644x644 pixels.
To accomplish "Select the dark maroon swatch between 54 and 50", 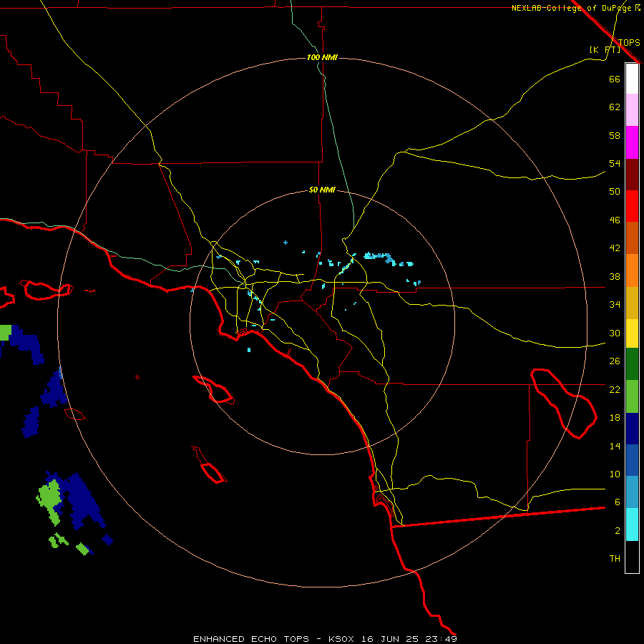I will point(632,174).
